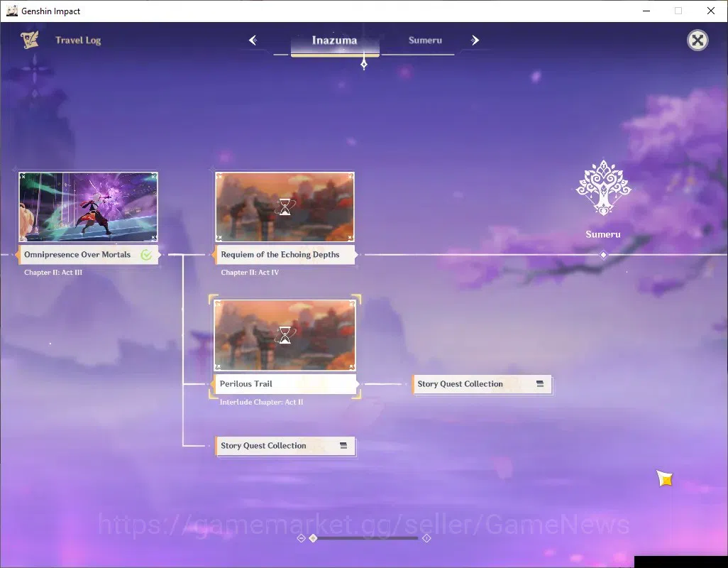Click the left end icon of bottom slider

pyautogui.click(x=301, y=537)
